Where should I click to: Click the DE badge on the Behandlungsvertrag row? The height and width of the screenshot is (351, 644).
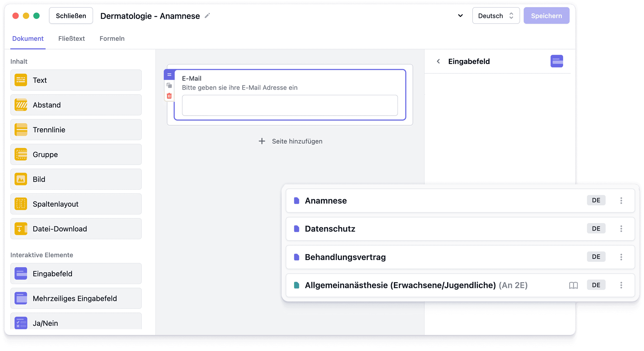point(596,257)
